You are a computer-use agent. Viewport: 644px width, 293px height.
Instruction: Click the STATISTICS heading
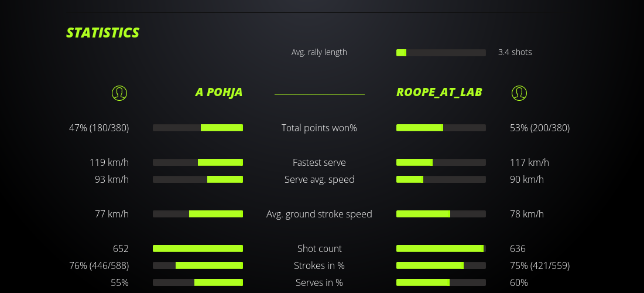[x=102, y=33]
